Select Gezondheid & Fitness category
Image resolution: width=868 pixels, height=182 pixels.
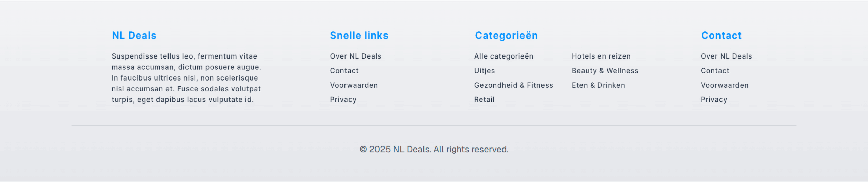(x=513, y=85)
